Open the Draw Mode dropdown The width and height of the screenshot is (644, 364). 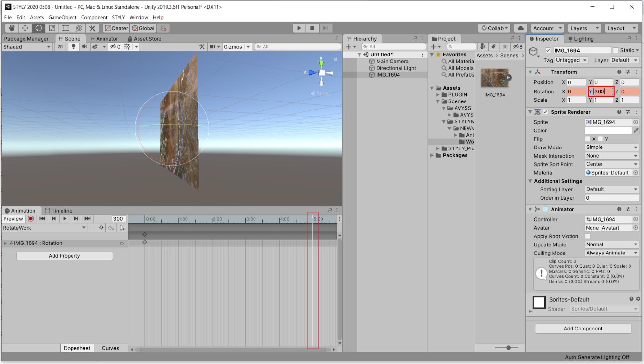(x=612, y=147)
